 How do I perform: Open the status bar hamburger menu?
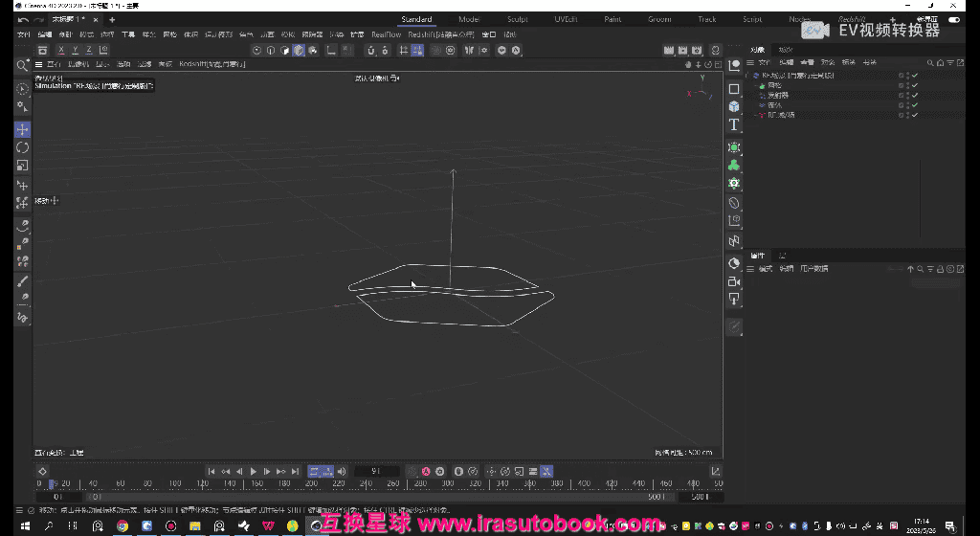(19, 510)
